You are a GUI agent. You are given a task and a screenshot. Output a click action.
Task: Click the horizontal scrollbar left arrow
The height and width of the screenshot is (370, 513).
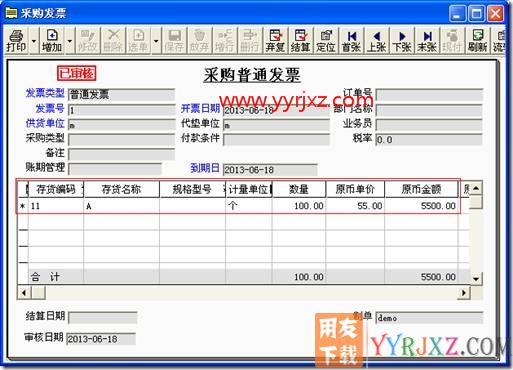point(24,293)
